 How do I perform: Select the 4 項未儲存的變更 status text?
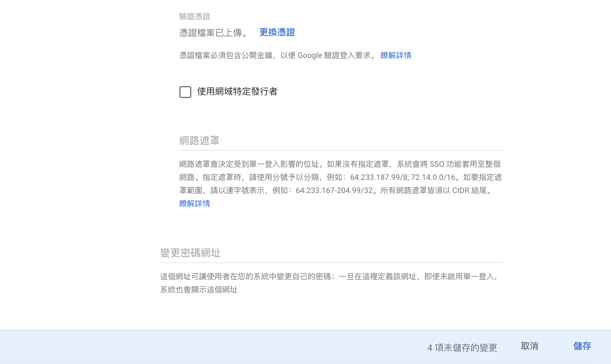(x=462, y=348)
